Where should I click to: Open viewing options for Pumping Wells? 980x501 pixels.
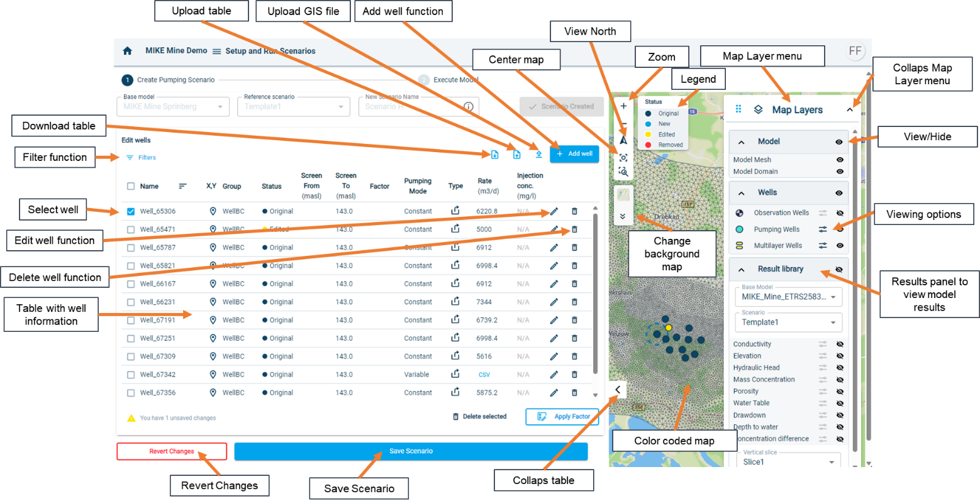823,229
